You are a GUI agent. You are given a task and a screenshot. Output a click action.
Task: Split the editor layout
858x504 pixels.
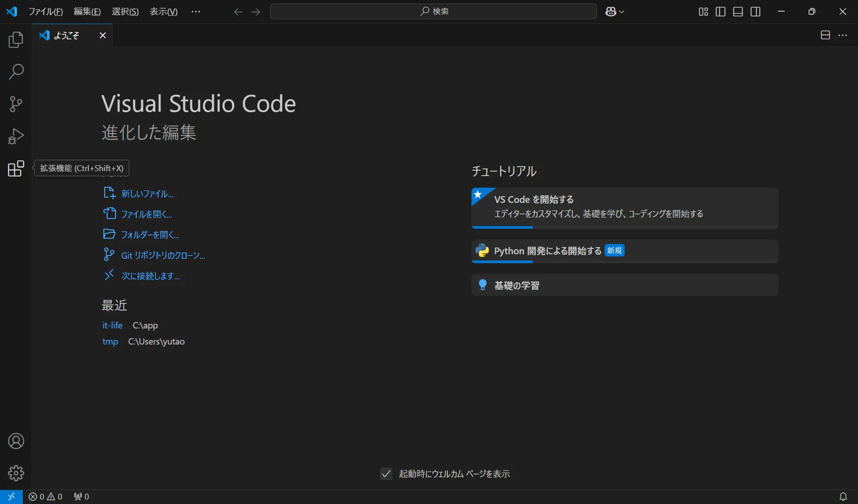coord(825,35)
